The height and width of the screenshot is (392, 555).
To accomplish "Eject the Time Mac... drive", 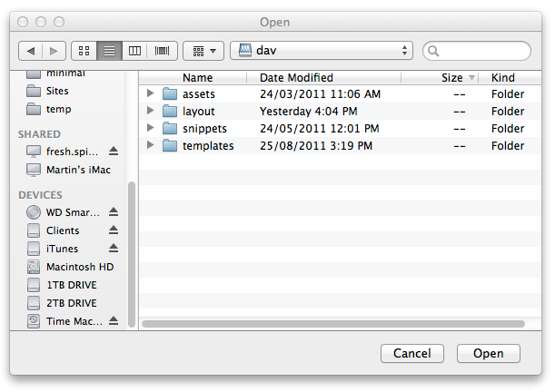I will pyautogui.click(x=114, y=321).
